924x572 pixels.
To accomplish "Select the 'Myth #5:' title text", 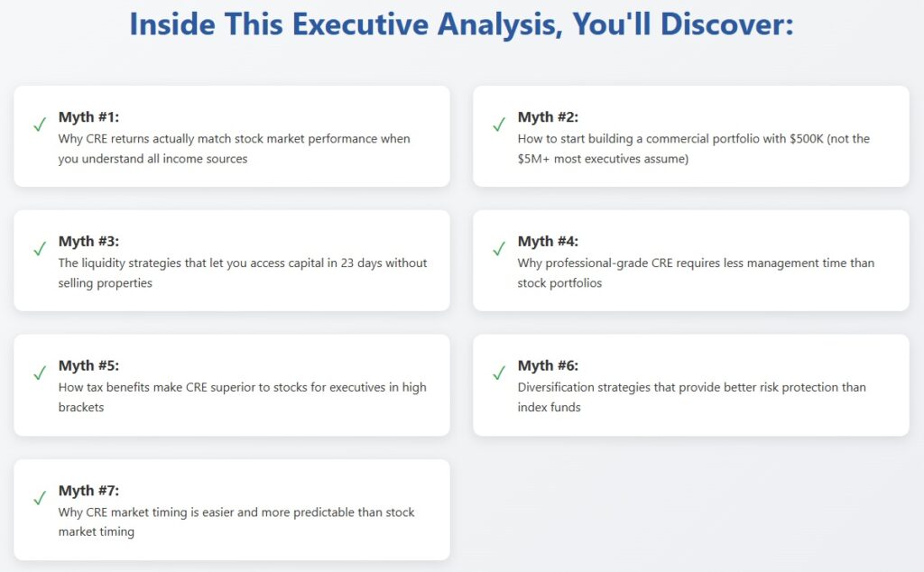I will click(88, 365).
